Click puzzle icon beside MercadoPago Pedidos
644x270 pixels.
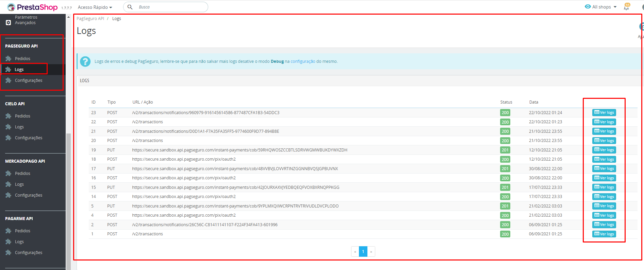(9, 173)
